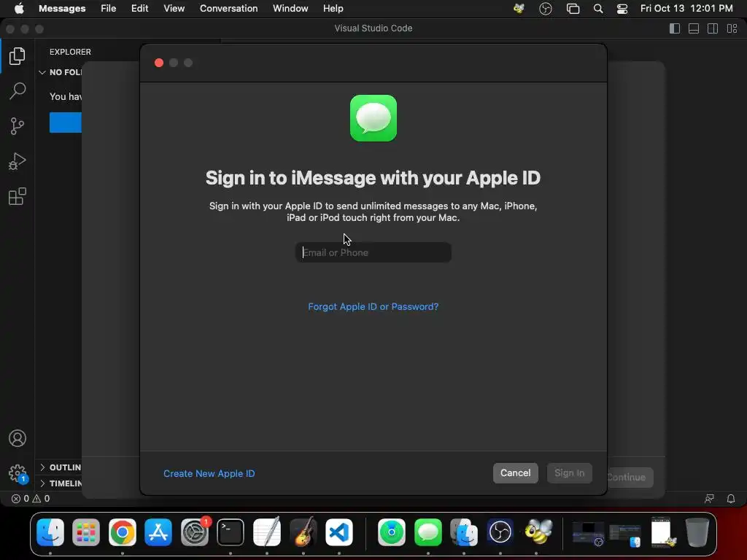Viewport: 747px width, 560px height.
Task: Open Accounts menu in VS Code activity bar
Action: pyautogui.click(x=18, y=438)
